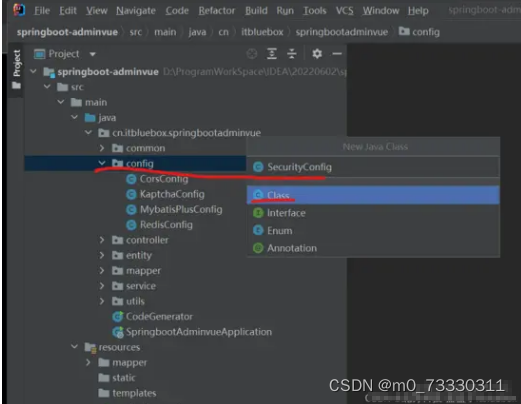Click the java breadcrumb
The width and height of the screenshot is (521, 404).
[197, 32]
